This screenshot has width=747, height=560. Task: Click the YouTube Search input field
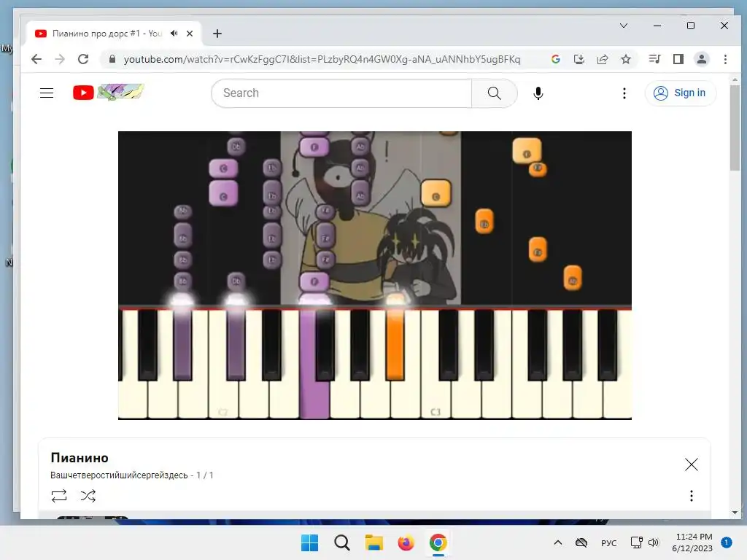(341, 93)
